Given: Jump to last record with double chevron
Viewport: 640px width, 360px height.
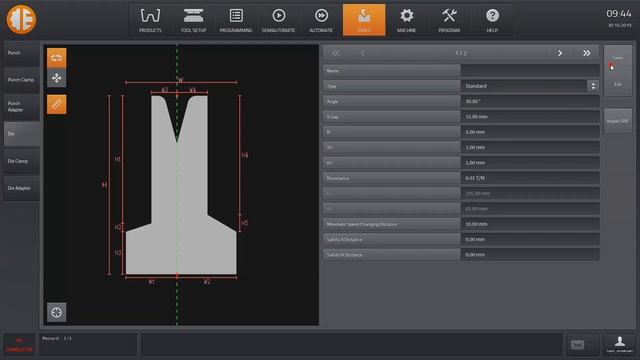Looking at the screenshot, I should 587,53.
